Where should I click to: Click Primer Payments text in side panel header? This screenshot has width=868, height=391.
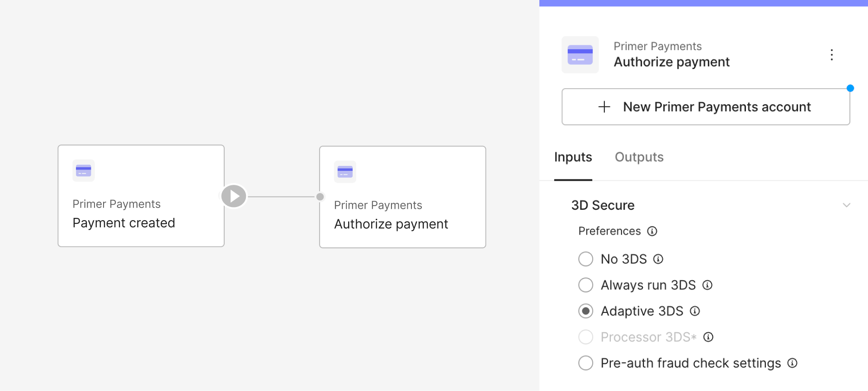(657, 46)
